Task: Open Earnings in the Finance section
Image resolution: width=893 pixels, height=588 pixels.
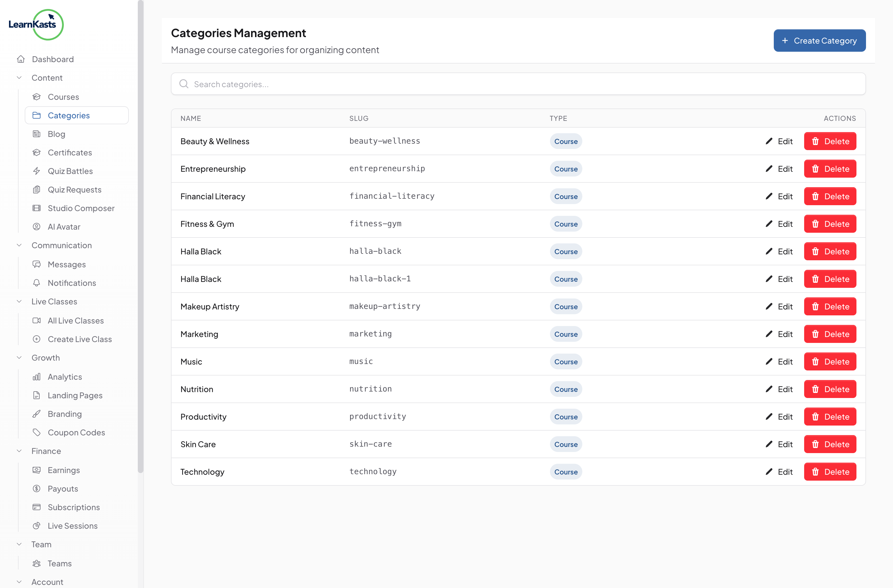Action: tap(76, 470)
